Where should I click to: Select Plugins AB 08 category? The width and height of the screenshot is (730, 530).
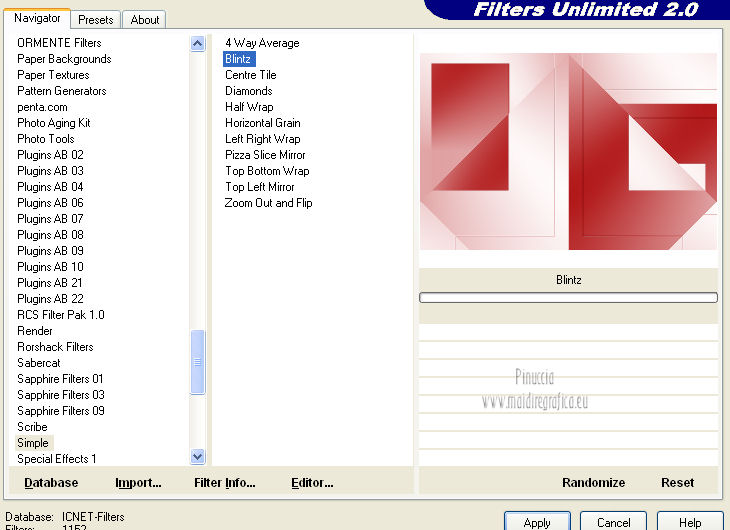click(50, 235)
